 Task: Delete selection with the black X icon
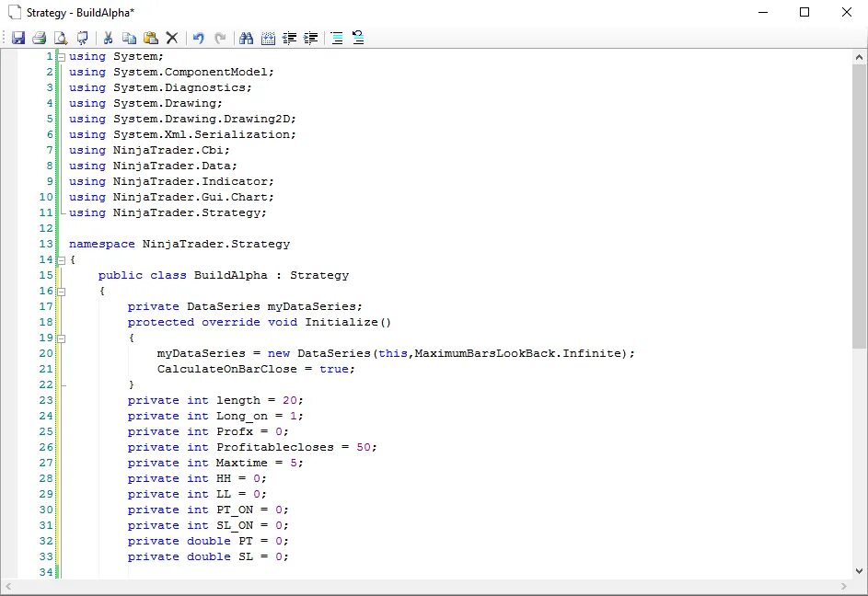[x=172, y=38]
